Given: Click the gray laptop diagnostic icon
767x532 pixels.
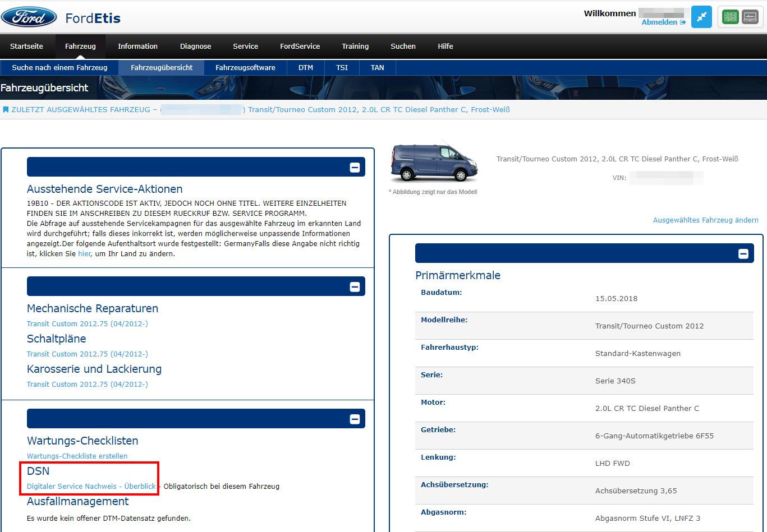Looking at the screenshot, I should [750, 17].
